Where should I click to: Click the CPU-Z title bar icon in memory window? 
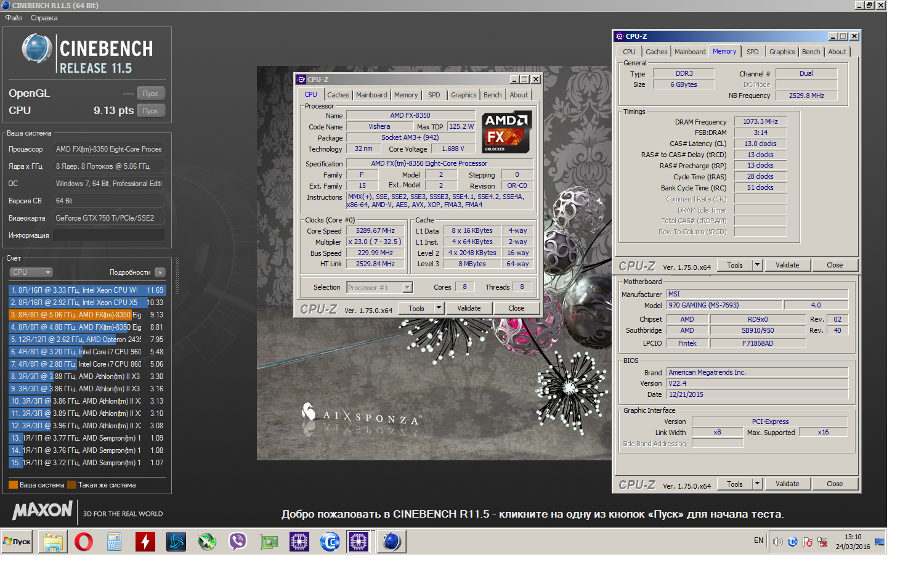pyautogui.click(x=620, y=36)
